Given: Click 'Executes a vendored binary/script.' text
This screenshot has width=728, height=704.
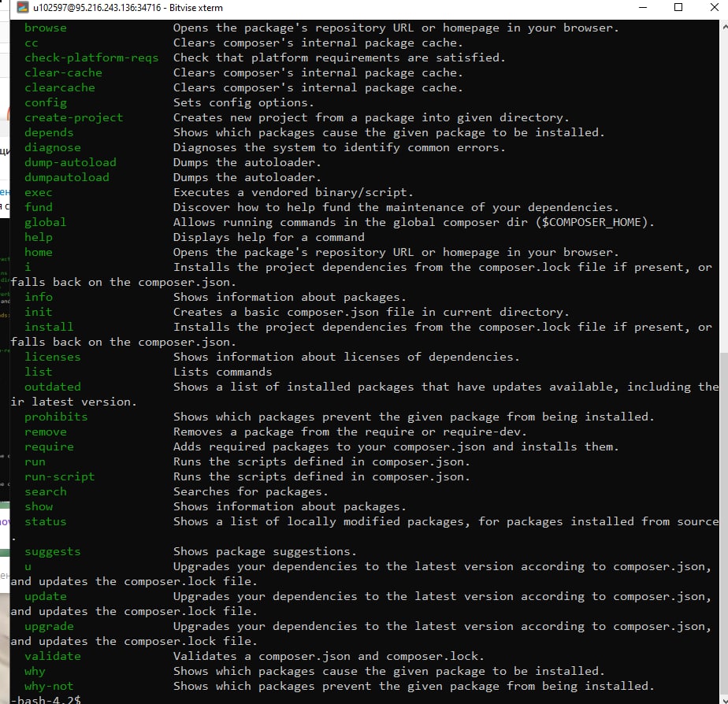Looking at the screenshot, I should (x=293, y=192).
